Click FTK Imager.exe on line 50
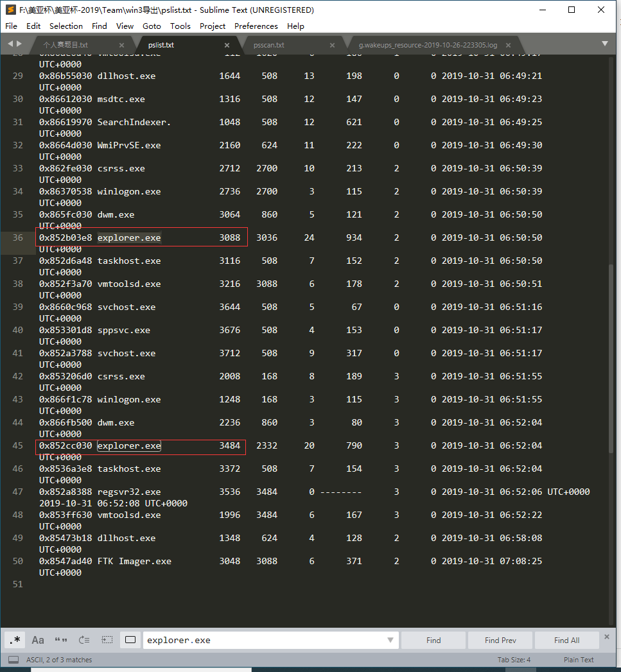 [134, 562]
